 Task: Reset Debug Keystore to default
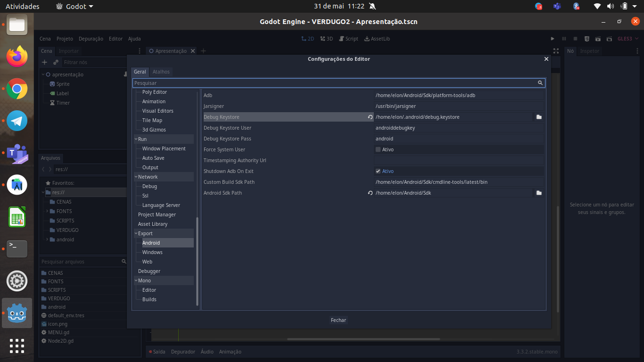370,117
